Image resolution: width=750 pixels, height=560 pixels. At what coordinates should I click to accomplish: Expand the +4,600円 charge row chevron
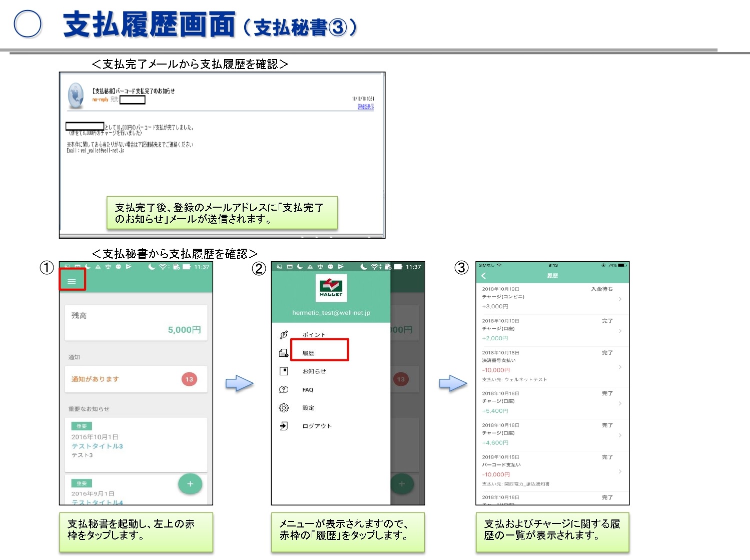(x=620, y=435)
